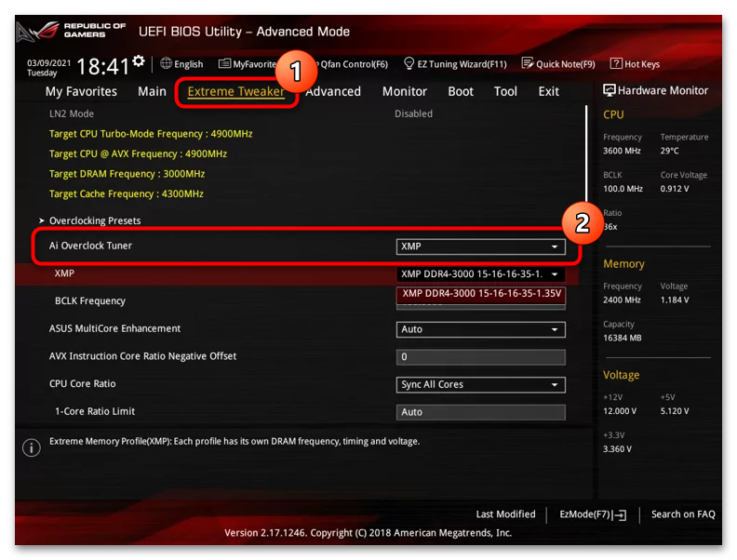Click the Voltage heading in Hardware Monitor
The image size is (737, 560).
621,375
